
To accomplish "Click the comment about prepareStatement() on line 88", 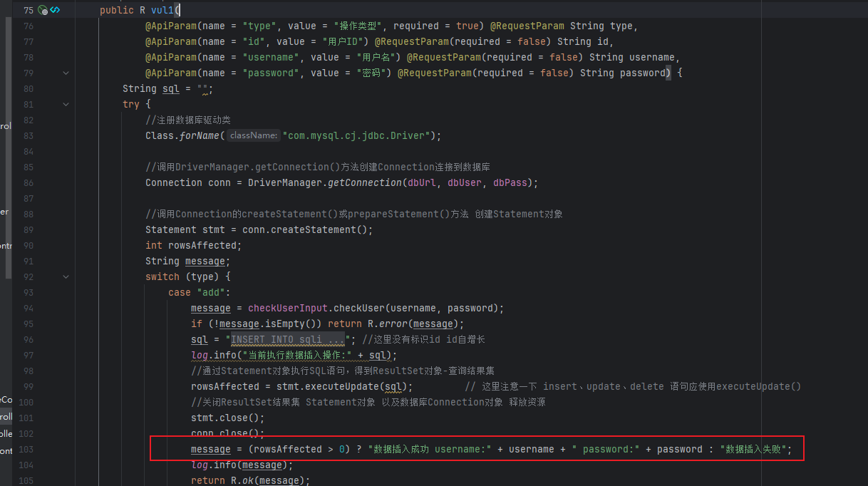I will (354, 214).
